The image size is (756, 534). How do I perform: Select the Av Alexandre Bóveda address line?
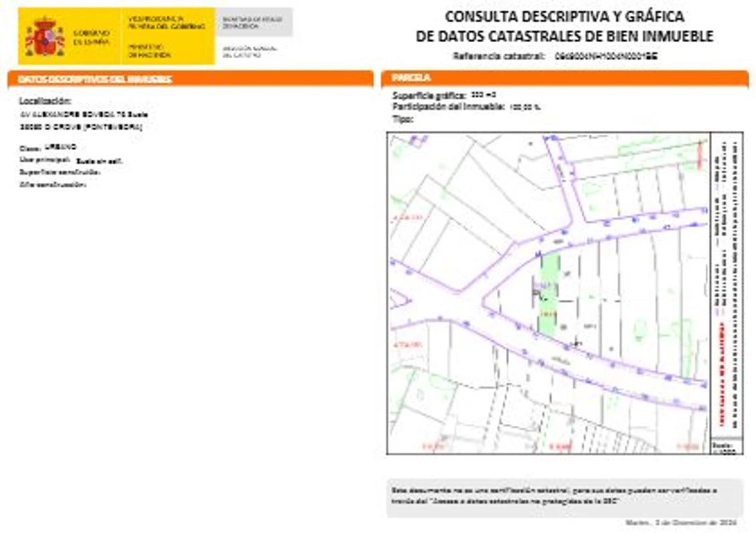(79, 114)
